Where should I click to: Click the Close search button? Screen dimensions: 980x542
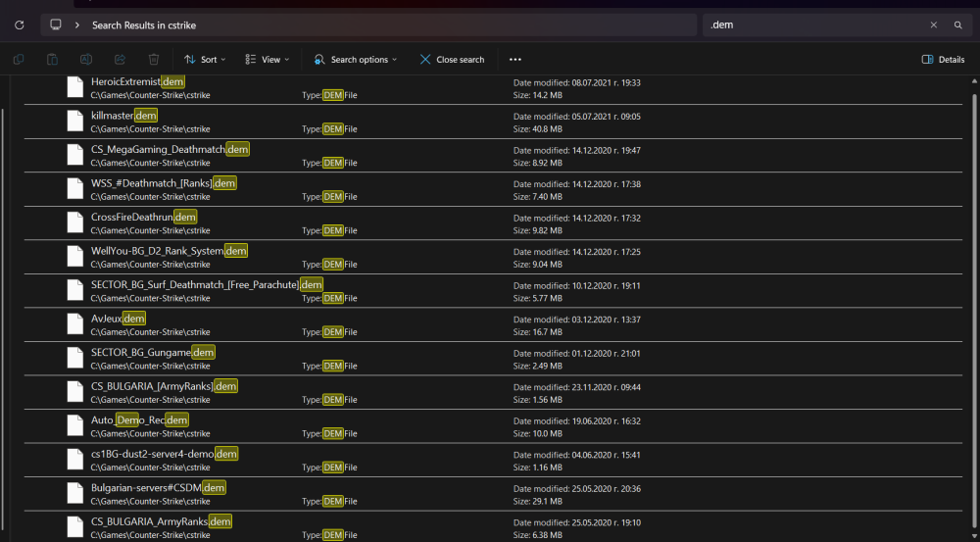[x=452, y=60]
